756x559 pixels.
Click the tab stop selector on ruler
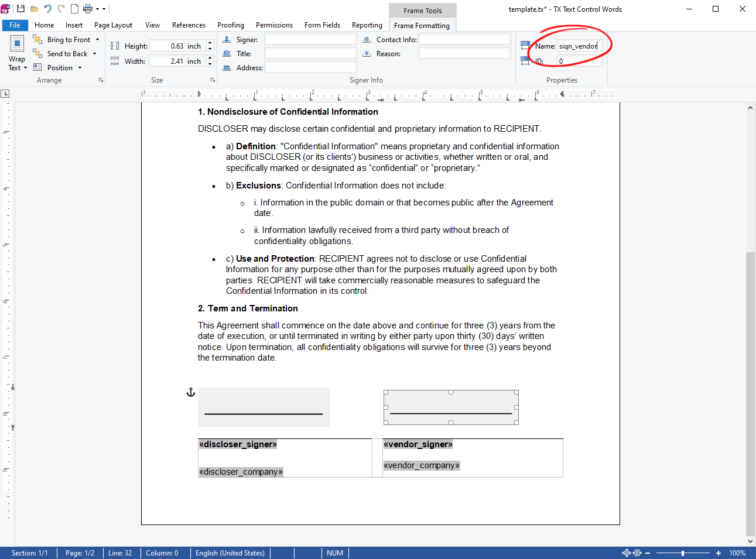5,94
